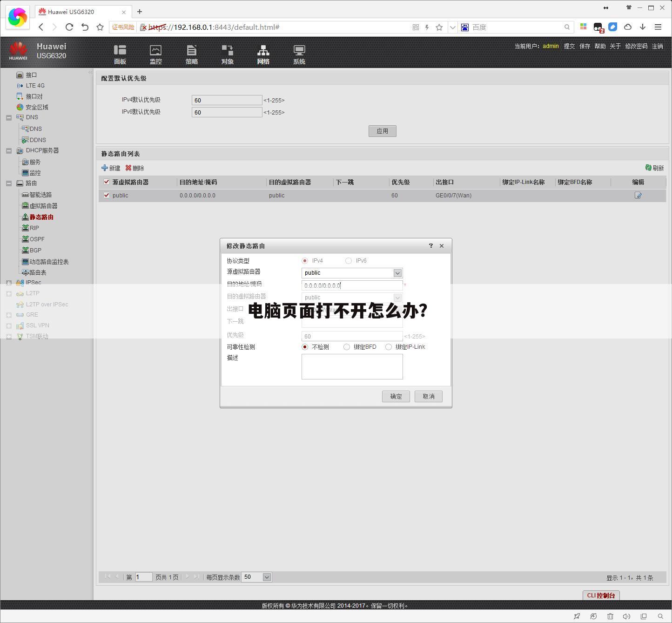The height and width of the screenshot is (623, 672).
Task: Click the search magnifier in Baidu box
Action: [567, 27]
